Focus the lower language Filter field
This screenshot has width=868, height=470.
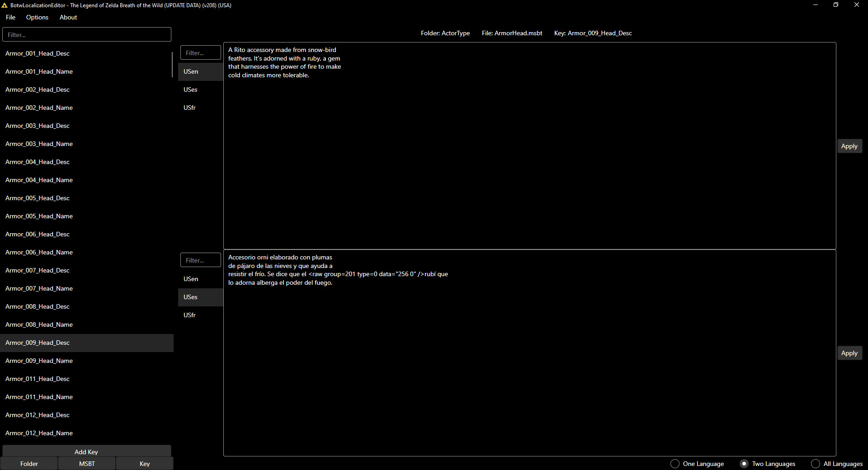pos(201,260)
